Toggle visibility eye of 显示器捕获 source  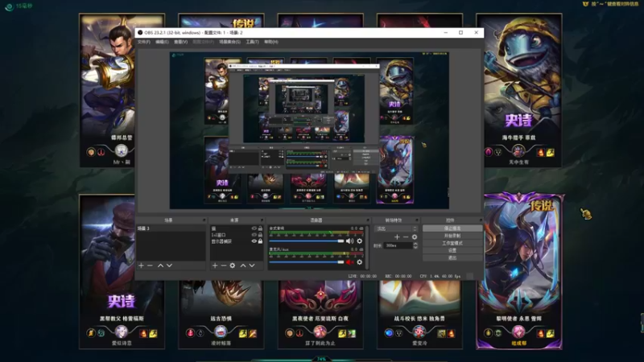pyautogui.click(x=254, y=241)
